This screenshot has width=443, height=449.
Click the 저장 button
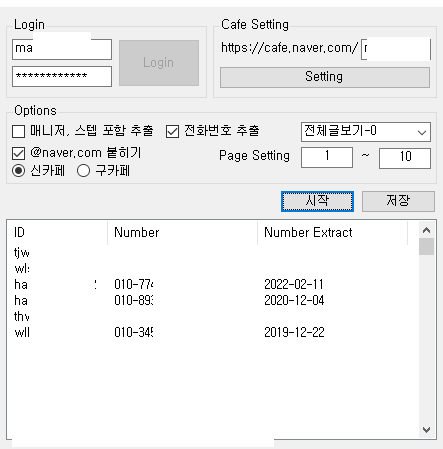coord(398,201)
